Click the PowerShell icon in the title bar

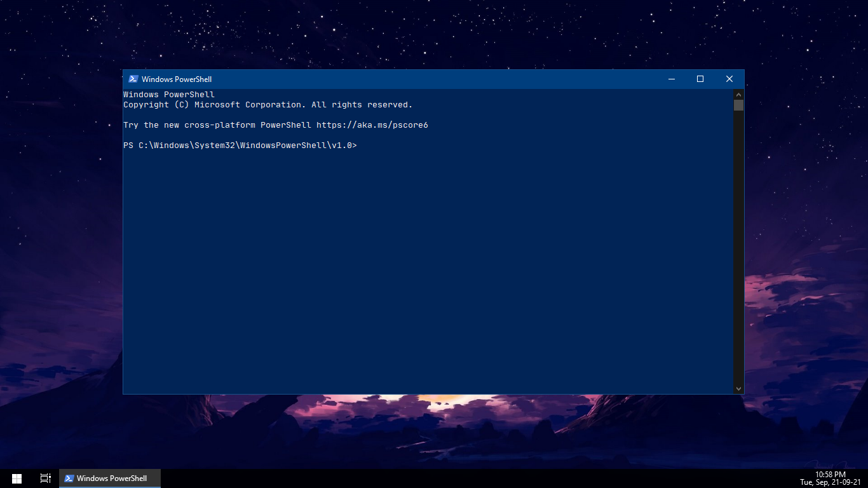tap(133, 79)
